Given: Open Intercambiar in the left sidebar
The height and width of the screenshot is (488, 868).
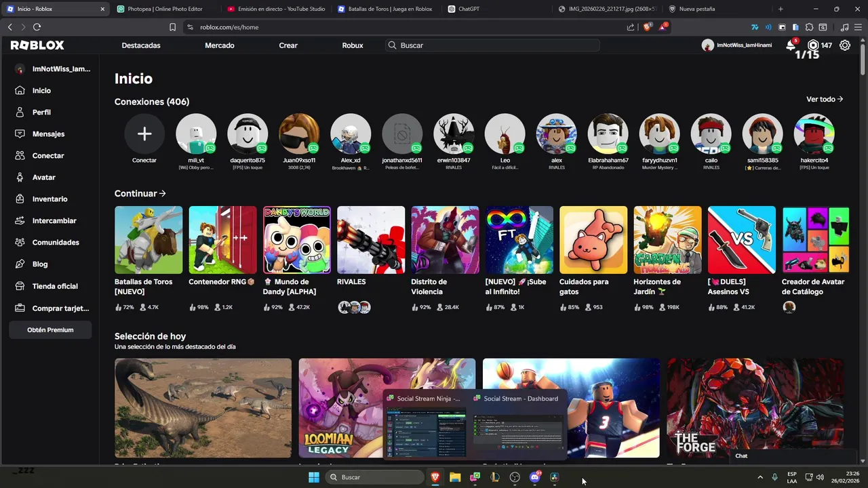Looking at the screenshot, I should [54, 220].
